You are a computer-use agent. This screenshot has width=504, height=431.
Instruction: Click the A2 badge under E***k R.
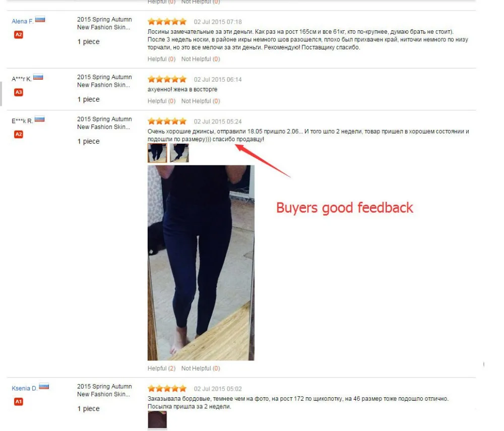19,135
